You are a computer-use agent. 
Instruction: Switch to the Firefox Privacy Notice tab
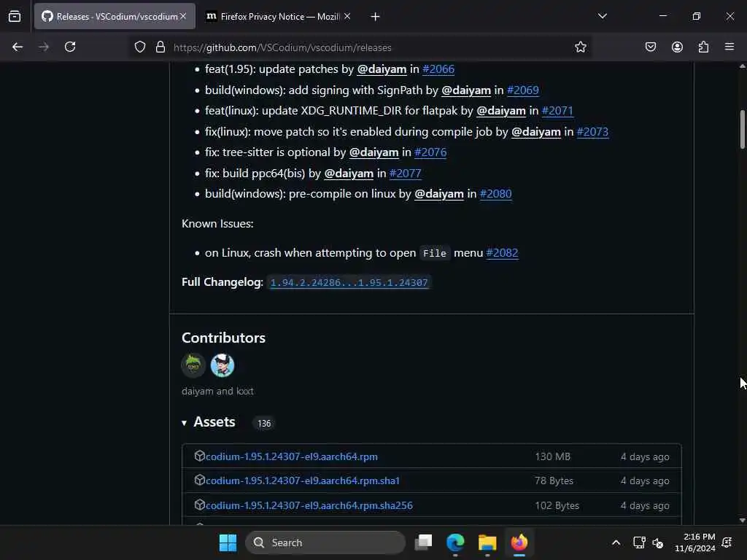click(x=278, y=17)
